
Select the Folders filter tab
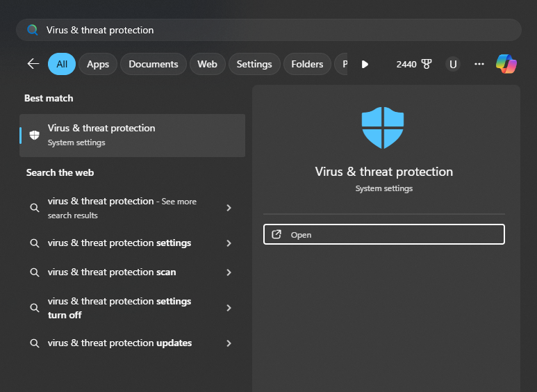(307, 64)
